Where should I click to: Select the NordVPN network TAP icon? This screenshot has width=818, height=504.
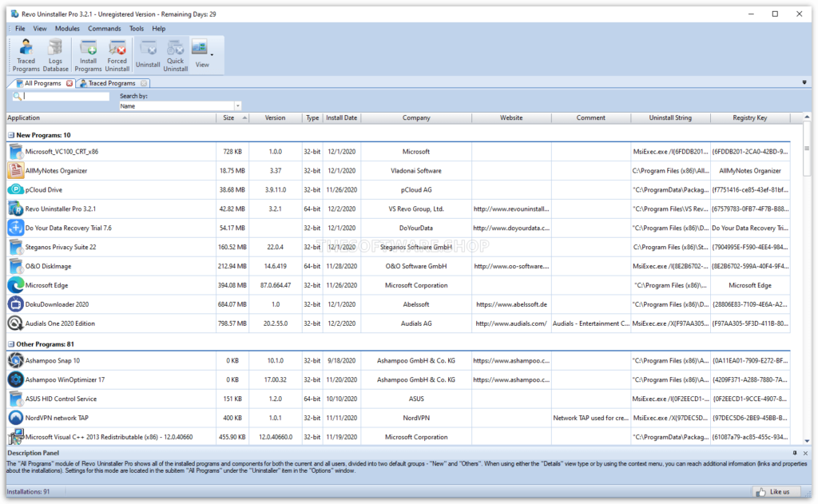click(x=16, y=418)
